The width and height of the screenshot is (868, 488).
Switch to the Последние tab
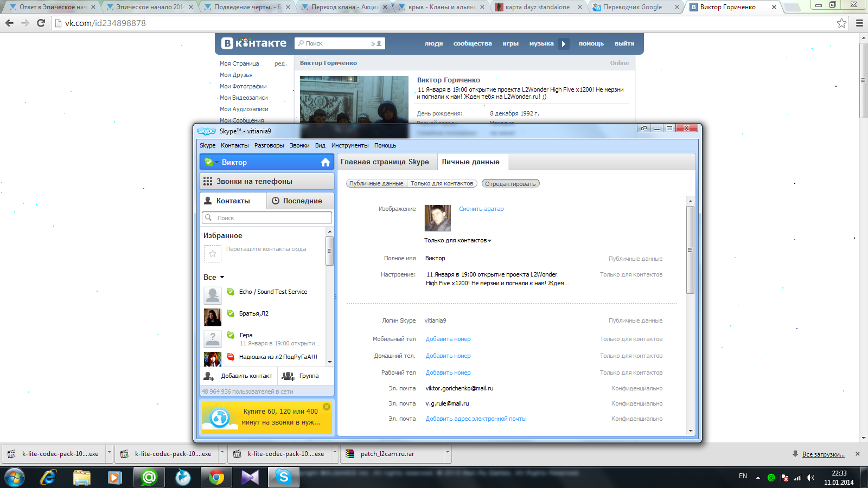(x=300, y=201)
